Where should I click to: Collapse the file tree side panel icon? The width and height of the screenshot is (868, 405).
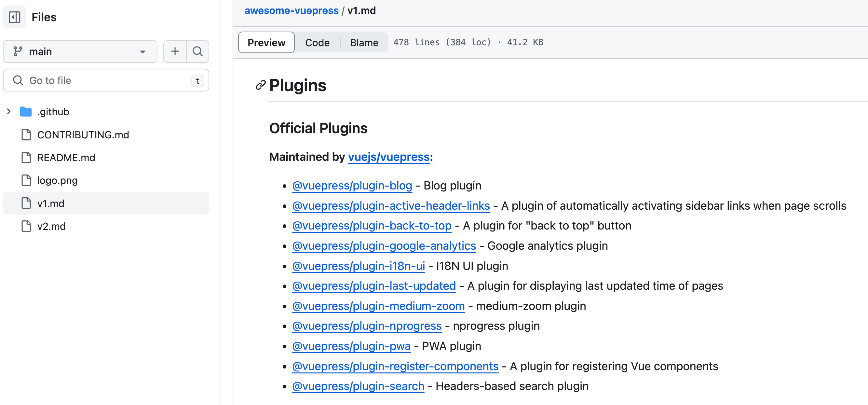pos(15,17)
